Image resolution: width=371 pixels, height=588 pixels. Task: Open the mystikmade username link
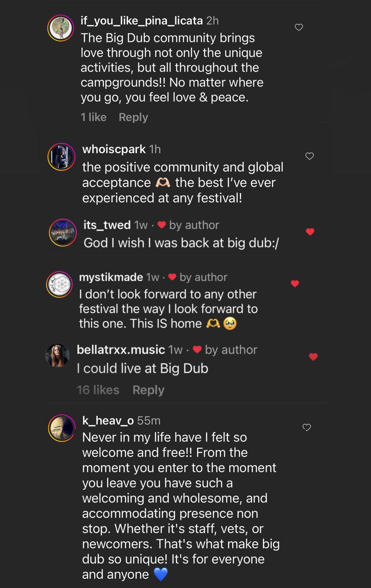[111, 277]
